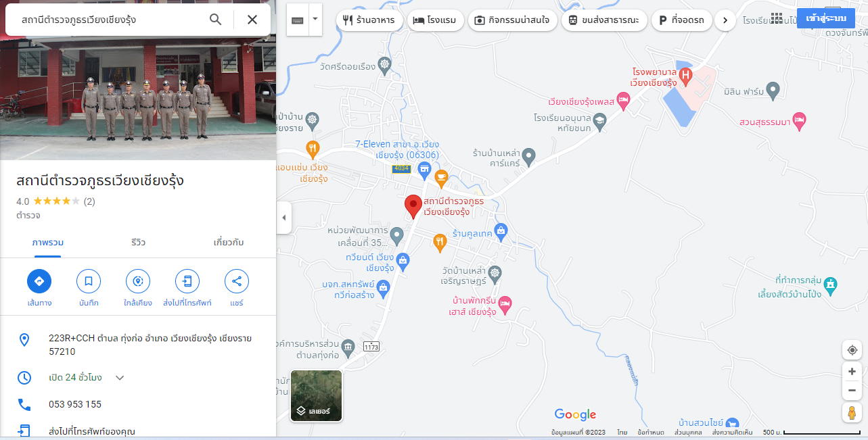Share the place using the แชร์ icon

237,281
